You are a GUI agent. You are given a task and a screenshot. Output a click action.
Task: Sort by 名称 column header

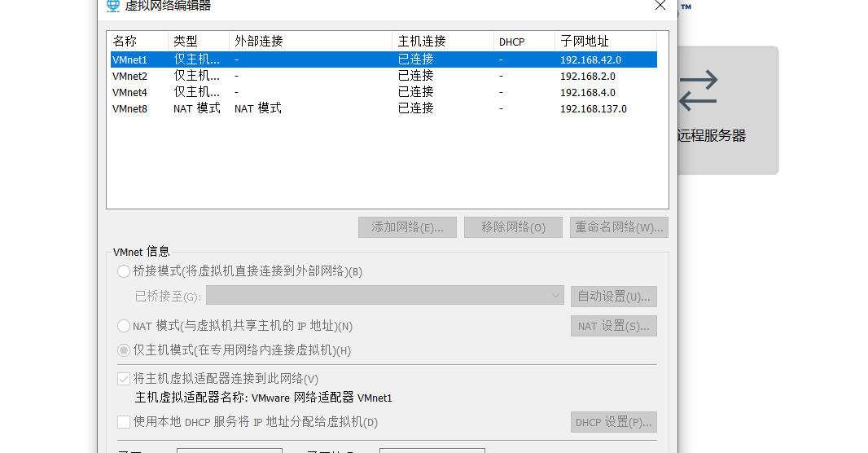click(139, 42)
